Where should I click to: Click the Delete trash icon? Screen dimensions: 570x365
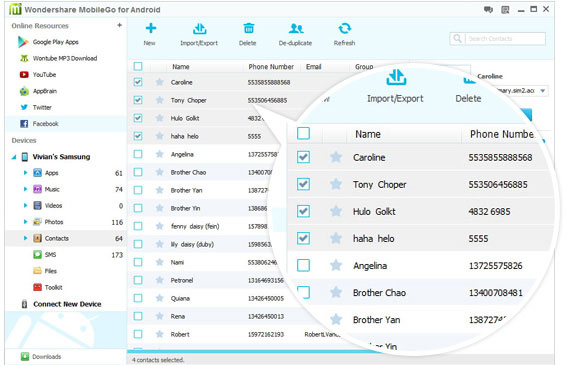(249, 28)
